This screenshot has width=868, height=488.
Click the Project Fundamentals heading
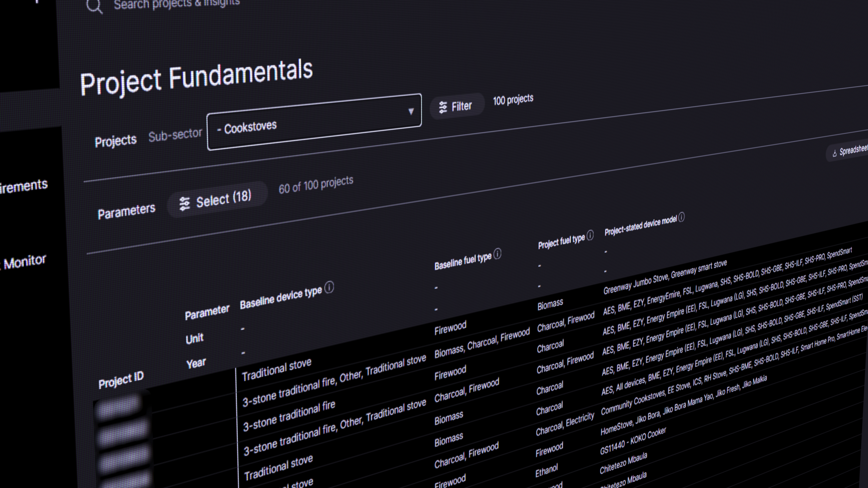click(x=196, y=78)
